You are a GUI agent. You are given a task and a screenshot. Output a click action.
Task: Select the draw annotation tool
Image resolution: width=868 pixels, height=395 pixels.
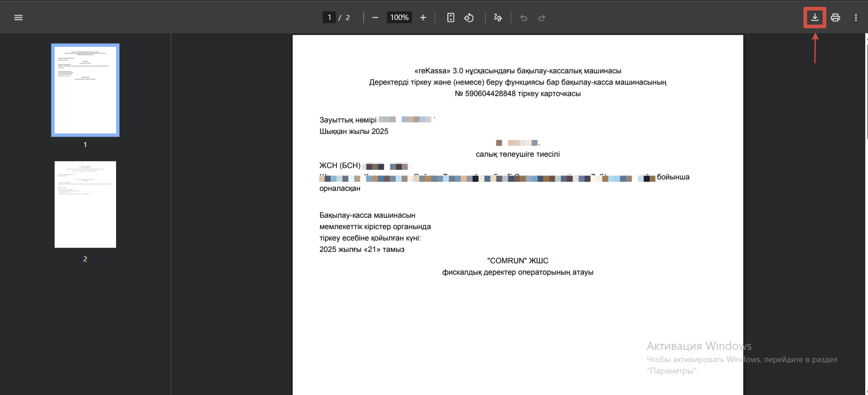pos(498,17)
